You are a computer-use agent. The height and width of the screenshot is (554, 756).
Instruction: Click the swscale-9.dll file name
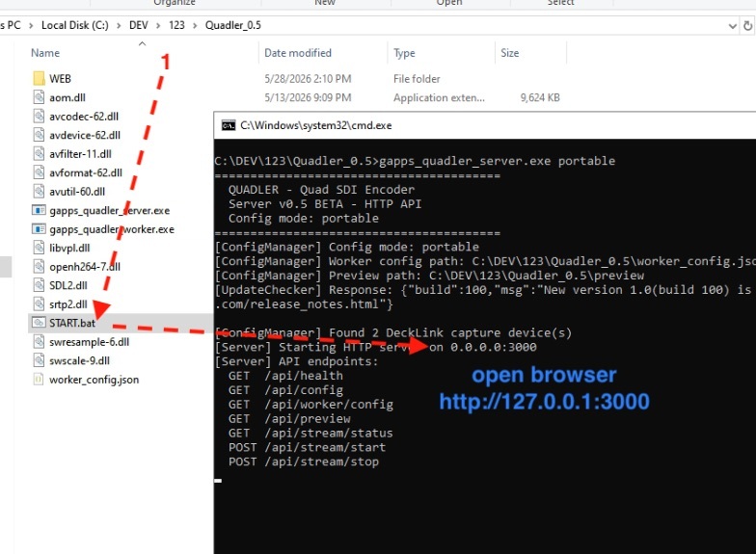(79, 360)
